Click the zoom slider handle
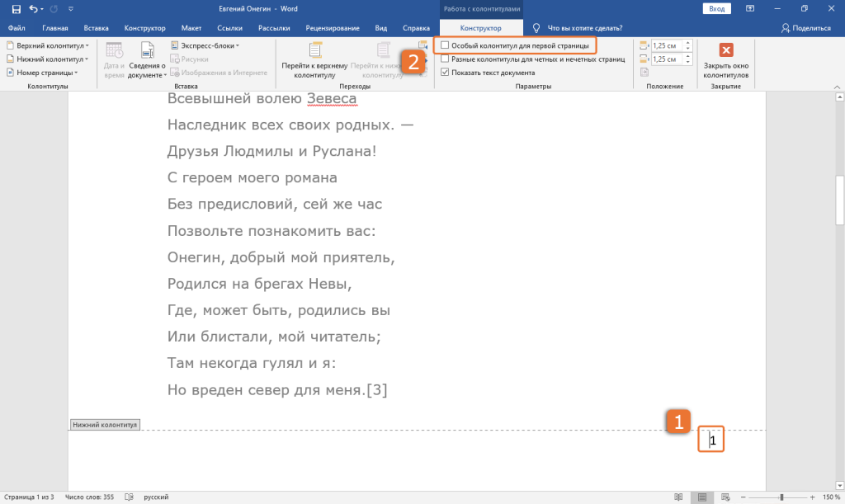Image resolution: width=845 pixels, height=504 pixels. tap(781, 497)
